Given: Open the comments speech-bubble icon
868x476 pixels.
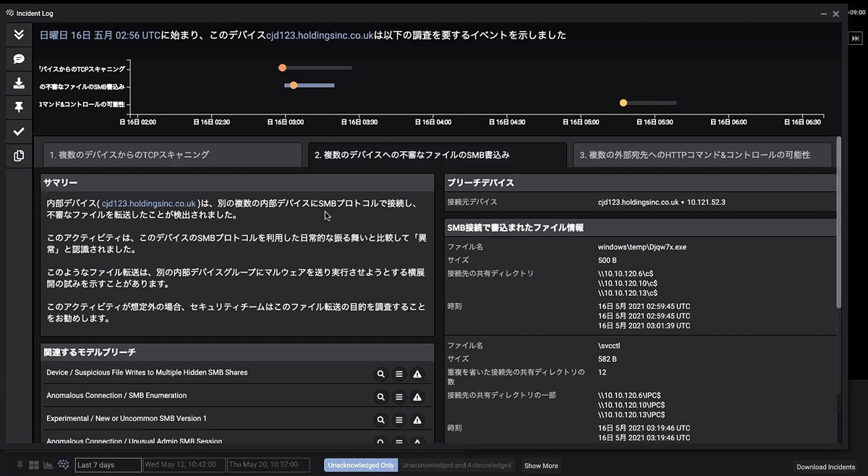Looking at the screenshot, I should (19, 59).
